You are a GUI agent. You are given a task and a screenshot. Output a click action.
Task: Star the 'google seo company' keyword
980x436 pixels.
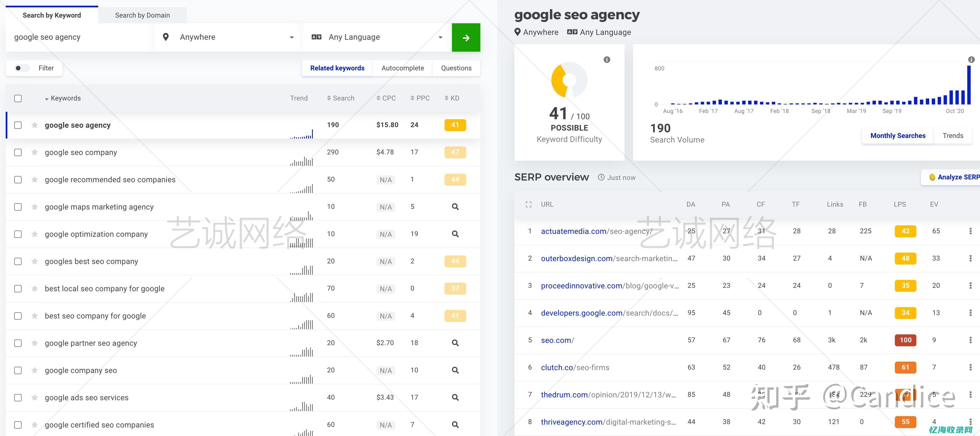coord(35,152)
